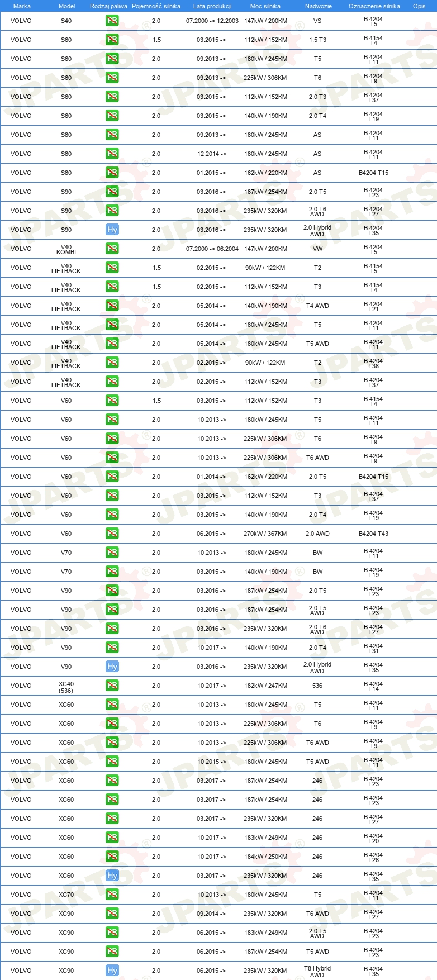Click the XC70 model cell
The image size is (437, 980).
click(66, 895)
